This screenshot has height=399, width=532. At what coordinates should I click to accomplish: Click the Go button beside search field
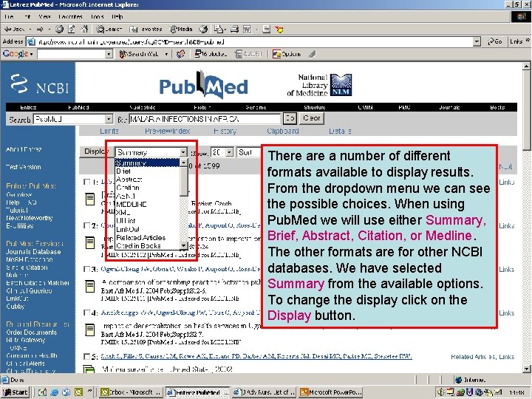click(290, 118)
